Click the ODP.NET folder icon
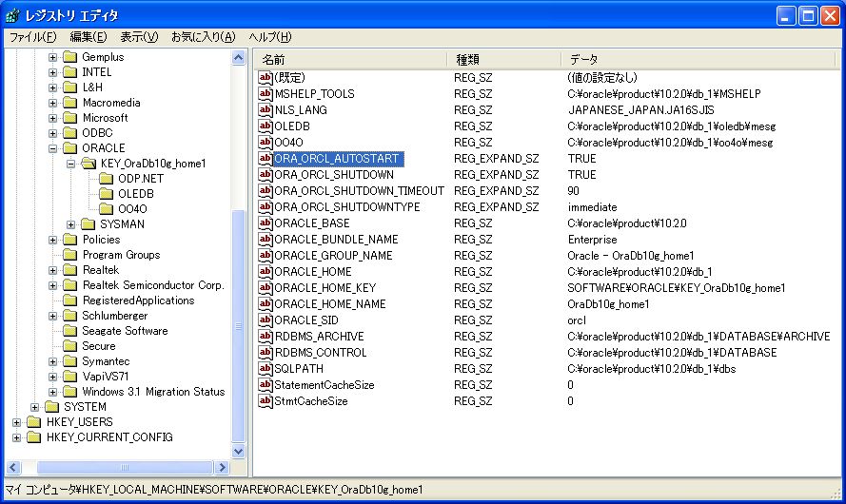Image resolution: width=846 pixels, height=504 pixels. pos(107,179)
